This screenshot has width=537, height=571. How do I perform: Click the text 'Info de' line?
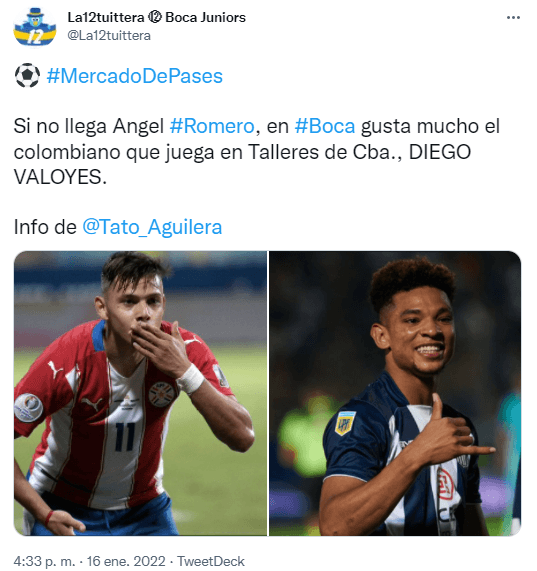45,227
